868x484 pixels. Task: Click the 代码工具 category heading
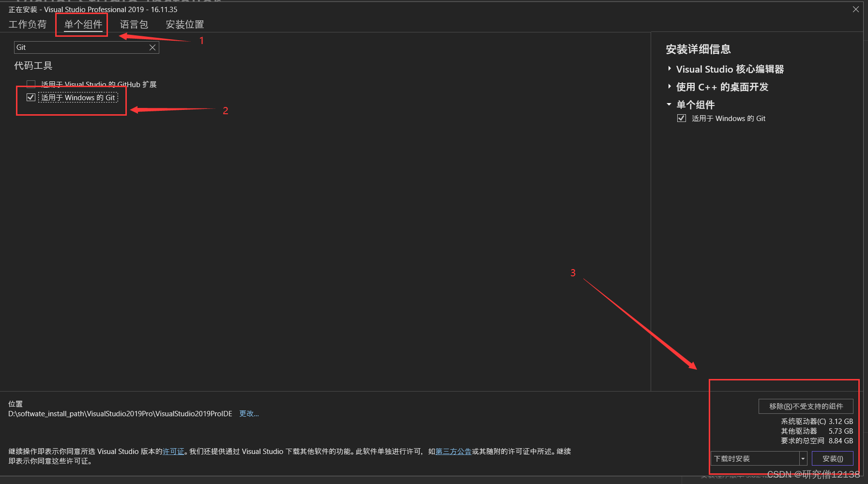click(33, 65)
